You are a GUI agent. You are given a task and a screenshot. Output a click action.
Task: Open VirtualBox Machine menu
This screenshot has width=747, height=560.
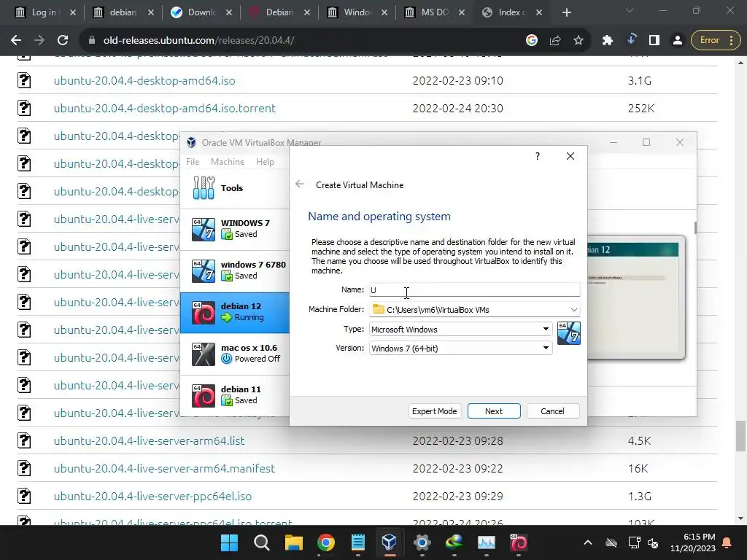228,162
